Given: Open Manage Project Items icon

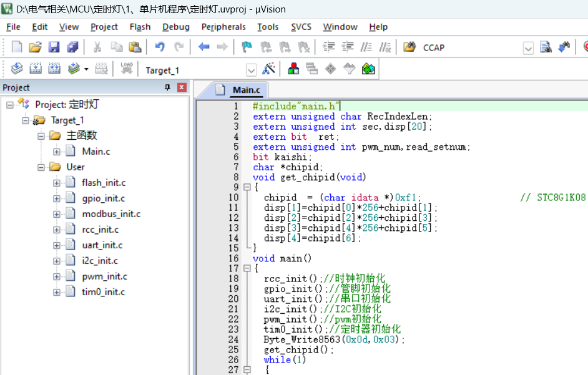Looking at the screenshot, I should 293,69.
